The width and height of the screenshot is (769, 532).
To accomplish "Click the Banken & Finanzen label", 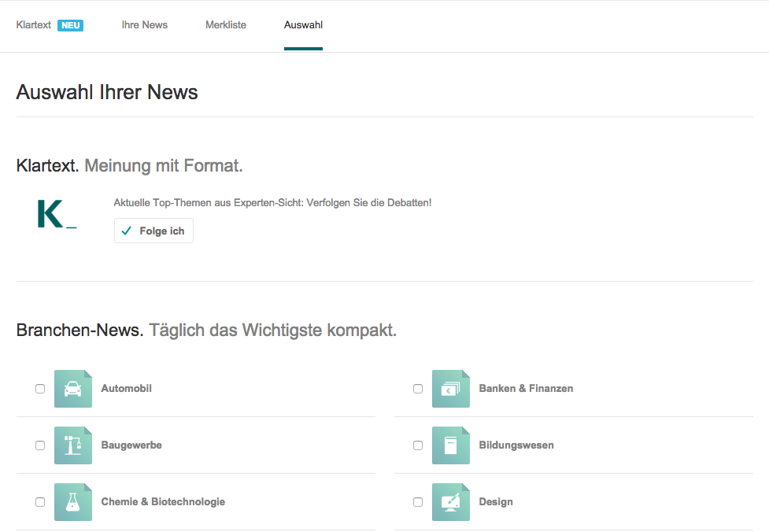I will tap(526, 388).
